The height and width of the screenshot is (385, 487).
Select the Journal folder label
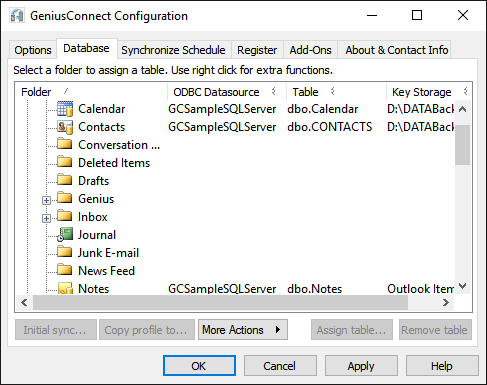click(x=97, y=235)
